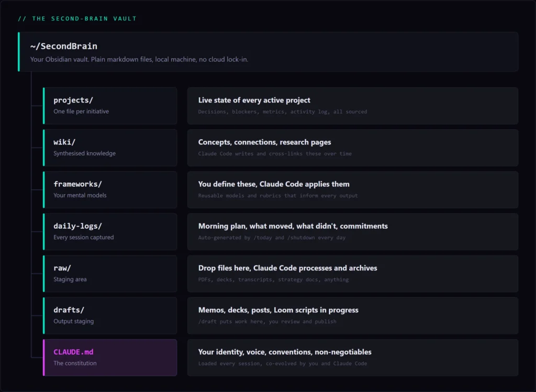Screen dimensions: 536x392
Task: Select 'You define these, Claude Code applies them' panel
Action: tap(353, 189)
